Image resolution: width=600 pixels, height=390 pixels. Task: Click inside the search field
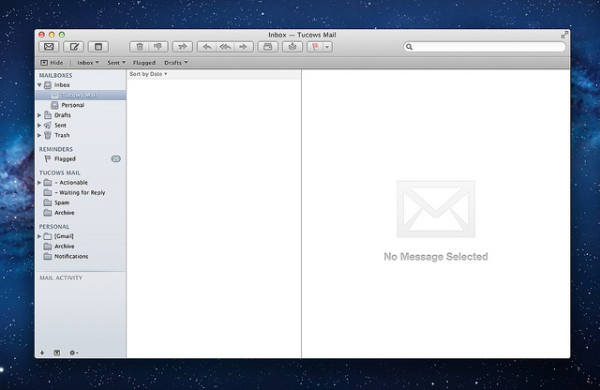pyautogui.click(x=484, y=47)
